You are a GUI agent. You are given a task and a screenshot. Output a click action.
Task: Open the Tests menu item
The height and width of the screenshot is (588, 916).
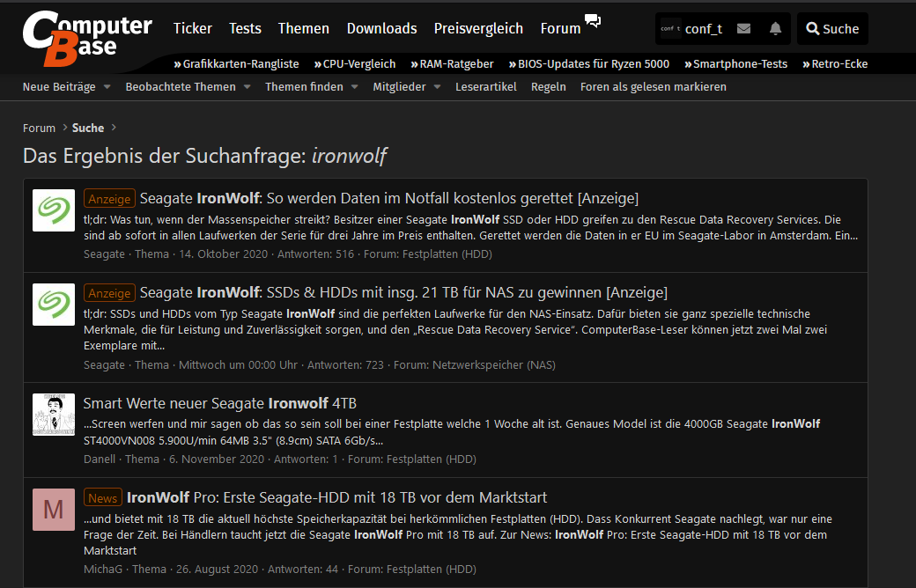point(245,28)
